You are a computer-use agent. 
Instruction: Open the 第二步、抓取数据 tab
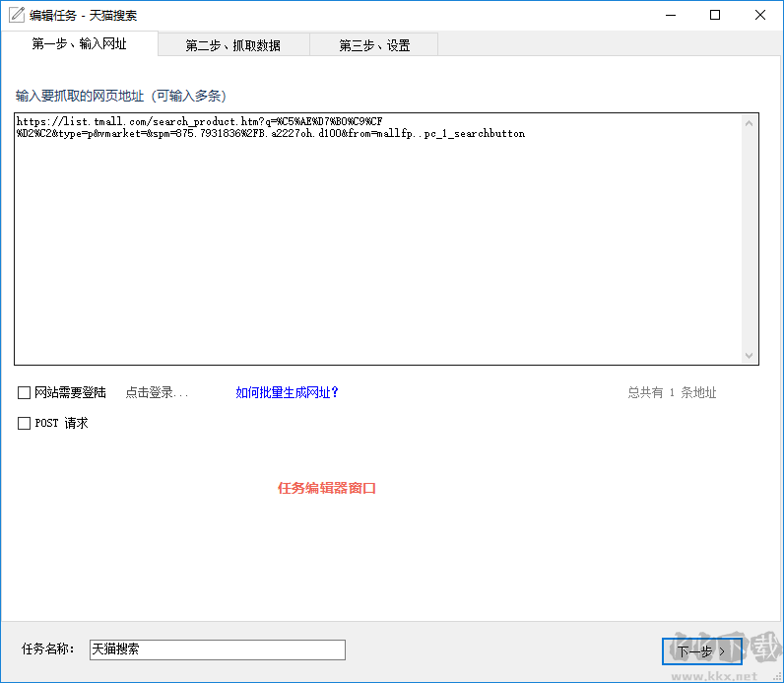233,45
